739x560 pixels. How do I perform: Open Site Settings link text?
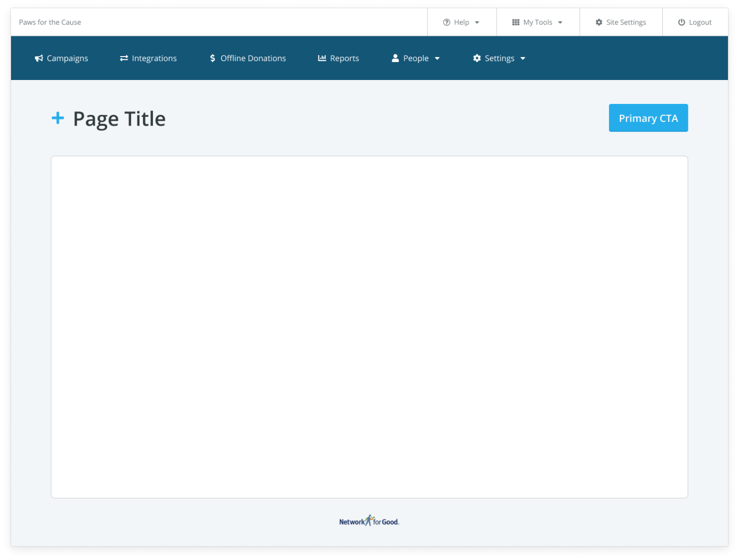coord(626,22)
